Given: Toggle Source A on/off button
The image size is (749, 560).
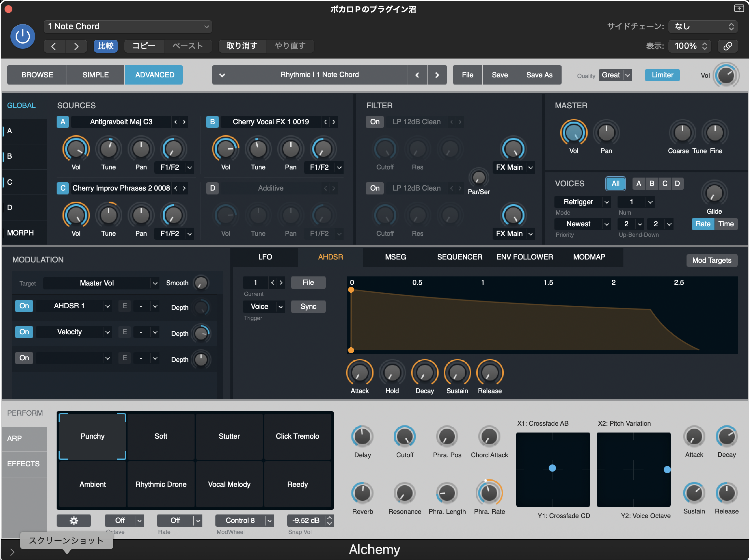Looking at the screenshot, I should click(63, 122).
